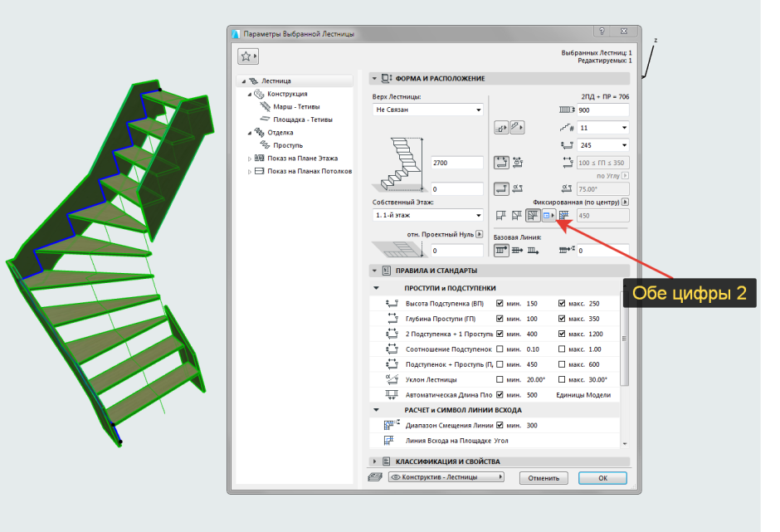The height and width of the screenshot is (532, 780).
Task: Choose the first turning type icon
Action: tap(501, 216)
